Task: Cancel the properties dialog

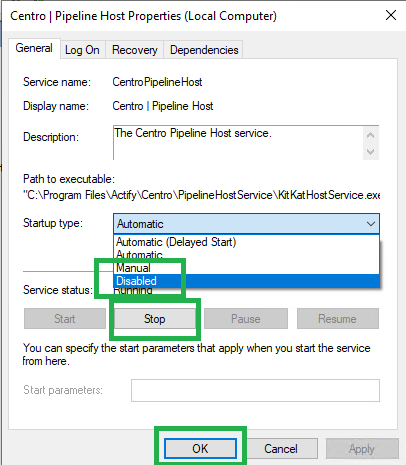Action: coord(281,448)
